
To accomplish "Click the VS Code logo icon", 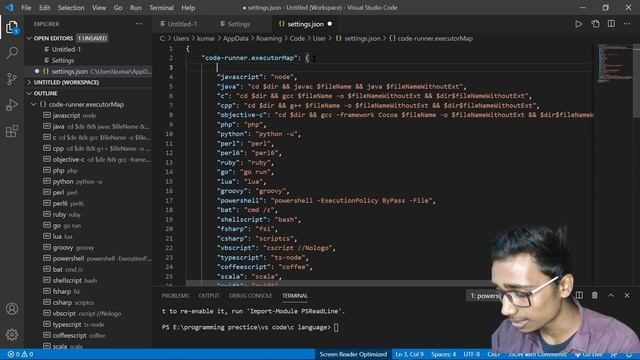I will tap(9, 7).
